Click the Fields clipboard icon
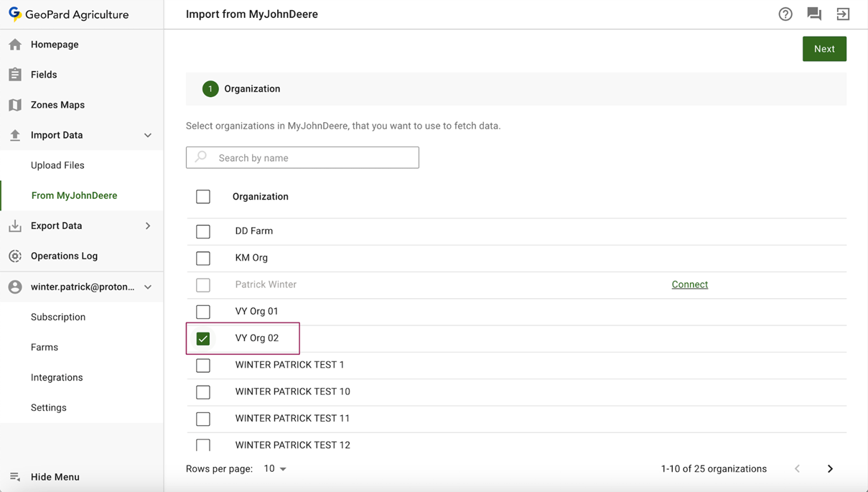 pyautogui.click(x=15, y=75)
